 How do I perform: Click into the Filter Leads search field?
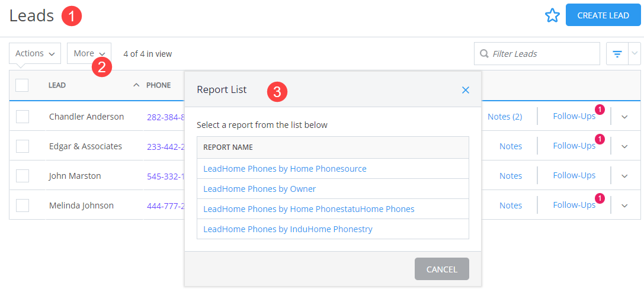(537, 53)
